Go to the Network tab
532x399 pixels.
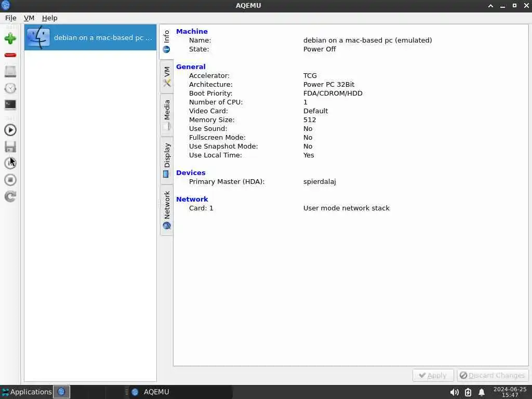tap(167, 210)
